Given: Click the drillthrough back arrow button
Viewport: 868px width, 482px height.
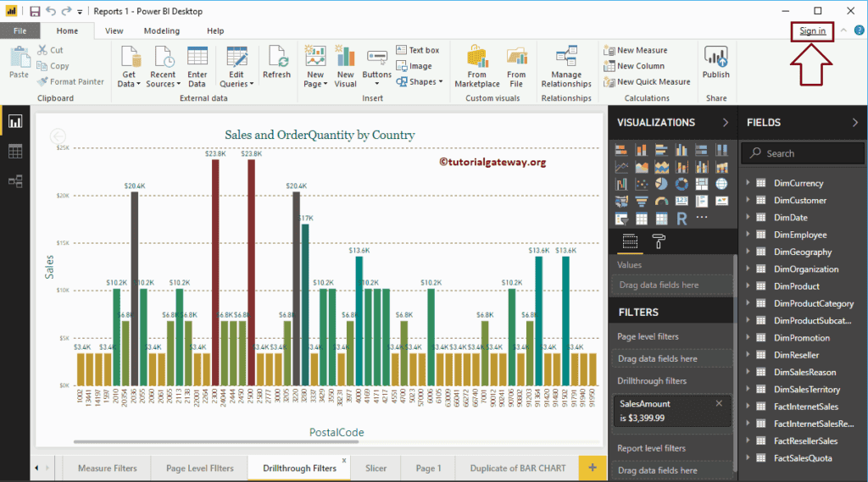Looking at the screenshot, I should pos(58,136).
